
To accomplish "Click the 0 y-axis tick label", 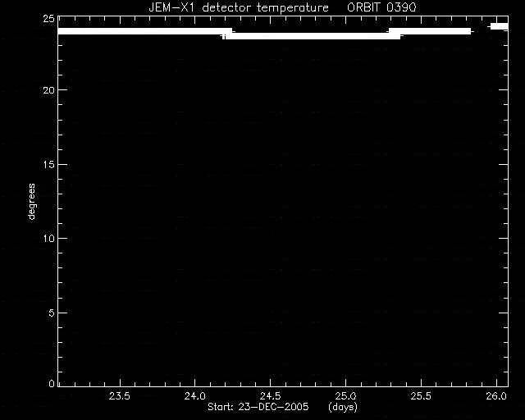I will coord(52,383).
